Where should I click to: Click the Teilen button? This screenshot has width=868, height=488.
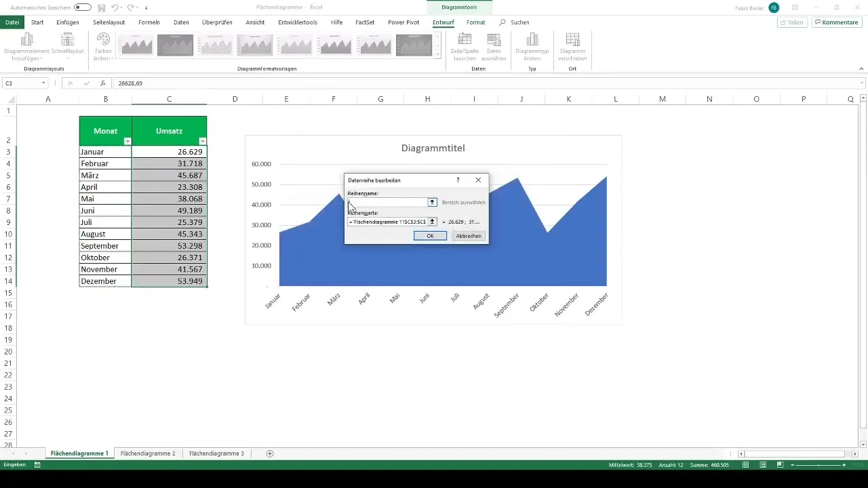pos(791,22)
